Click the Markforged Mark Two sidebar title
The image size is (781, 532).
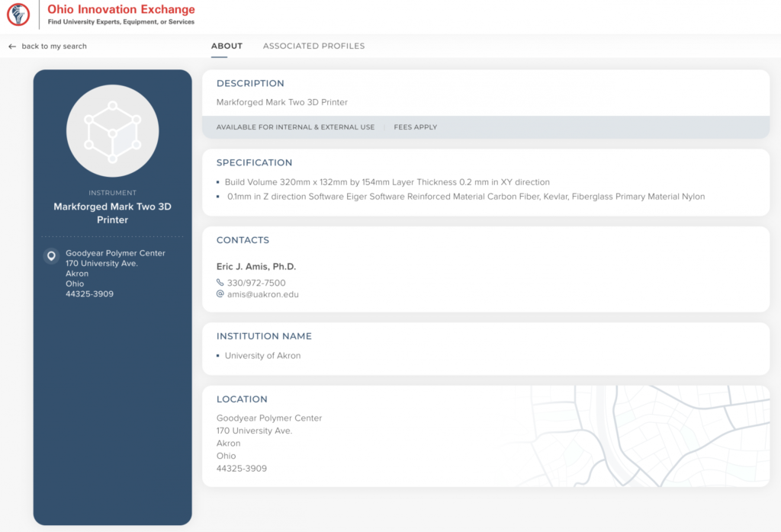click(x=112, y=213)
